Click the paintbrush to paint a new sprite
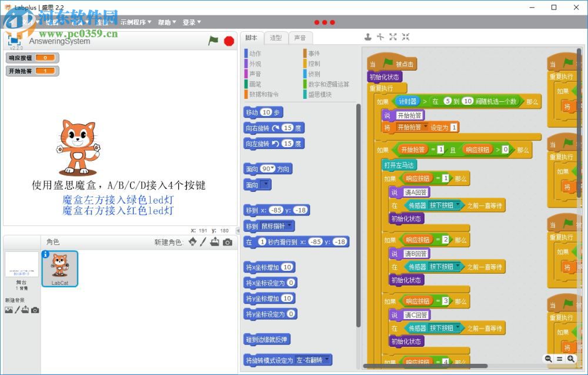Screen dimensions: 588x375 pyautogui.click(x=203, y=241)
